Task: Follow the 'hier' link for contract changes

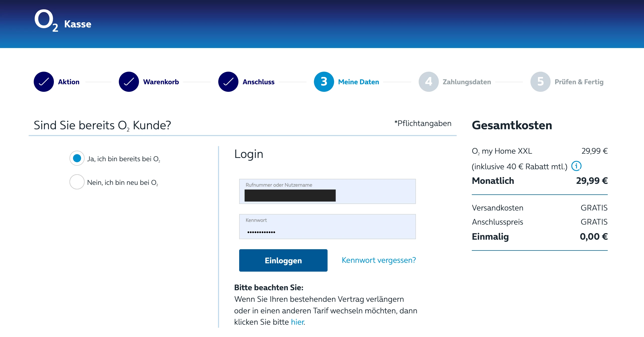Action: click(297, 322)
